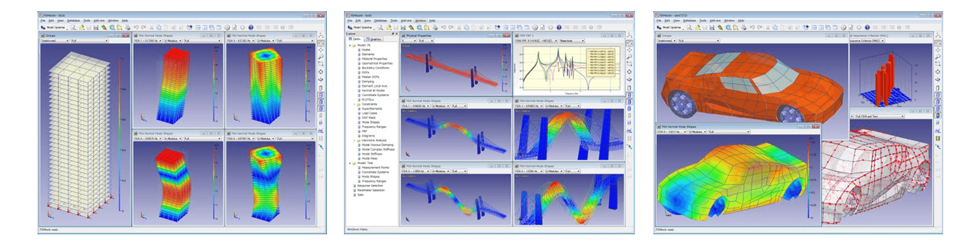Click the rotate view tool in the bridge window sidebar

(x=629, y=72)
